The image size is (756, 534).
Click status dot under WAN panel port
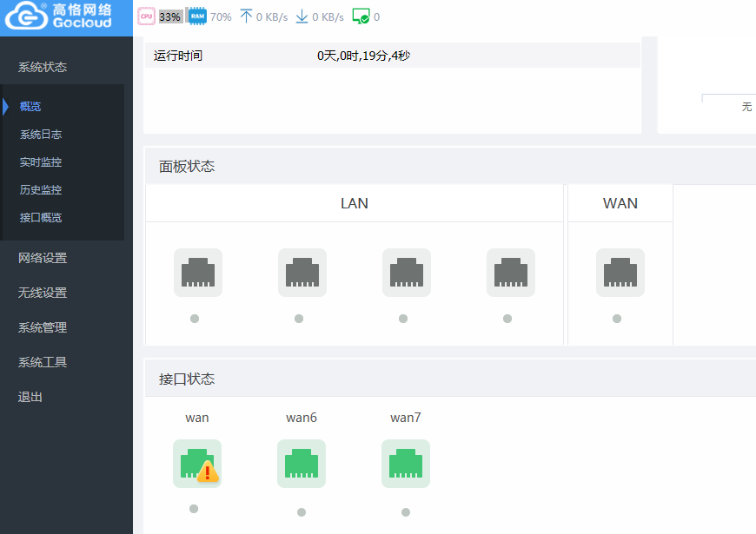click(617, 319)
